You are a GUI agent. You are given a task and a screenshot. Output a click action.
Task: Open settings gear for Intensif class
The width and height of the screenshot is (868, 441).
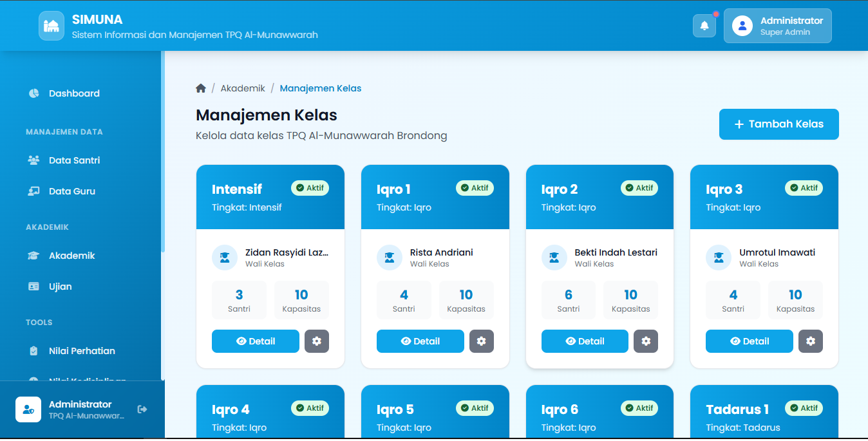tap(316, 341)
